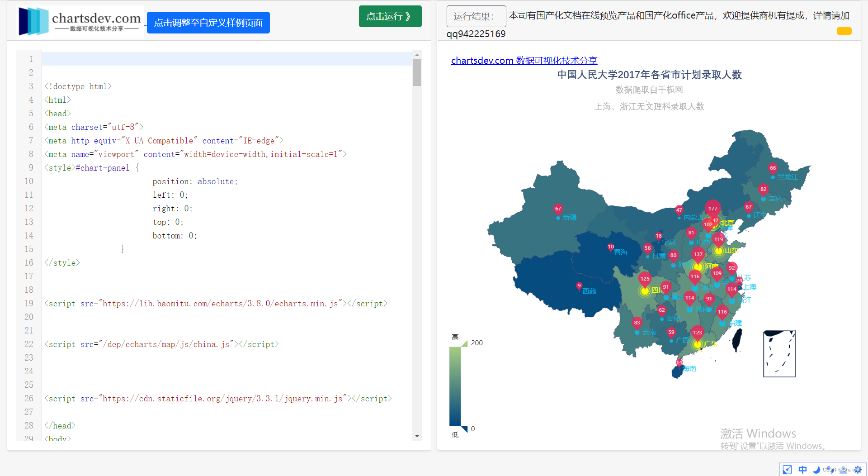Click the 81 pin at 山西
The height and width of the screenshot is (476, 868).
tap(691, 233)
